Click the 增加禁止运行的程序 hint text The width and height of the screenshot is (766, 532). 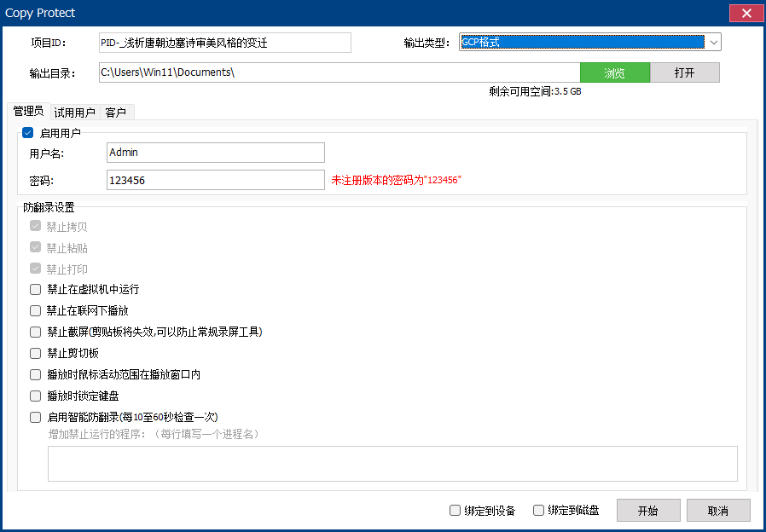pyautogui.click(x=154, y=434)
